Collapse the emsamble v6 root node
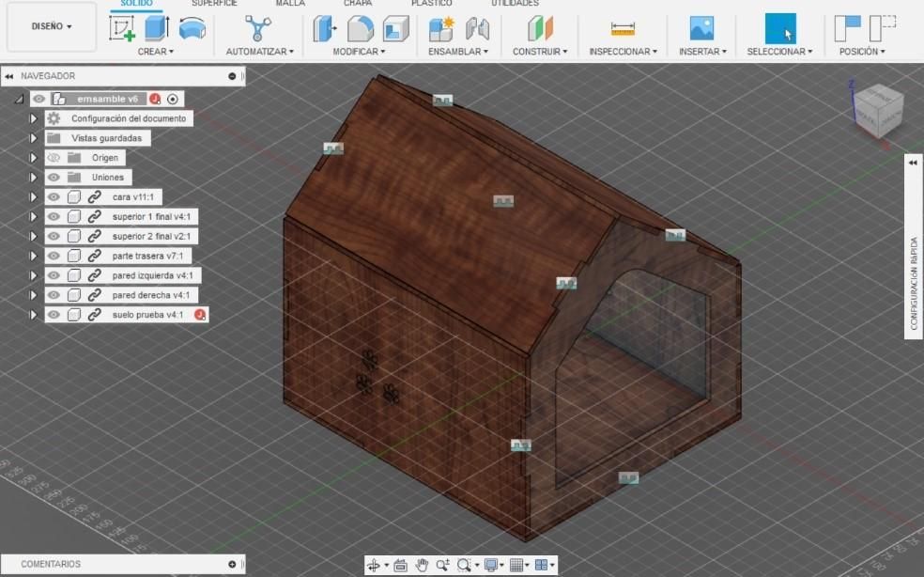 (x=19, y=99)
